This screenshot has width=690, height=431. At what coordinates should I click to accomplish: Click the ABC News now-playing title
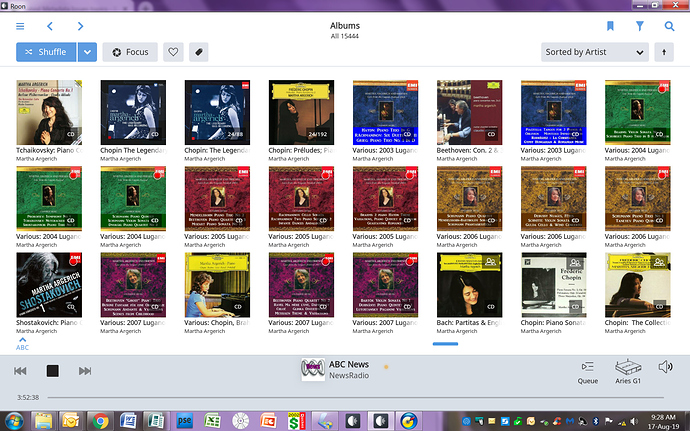pos(349,365)
